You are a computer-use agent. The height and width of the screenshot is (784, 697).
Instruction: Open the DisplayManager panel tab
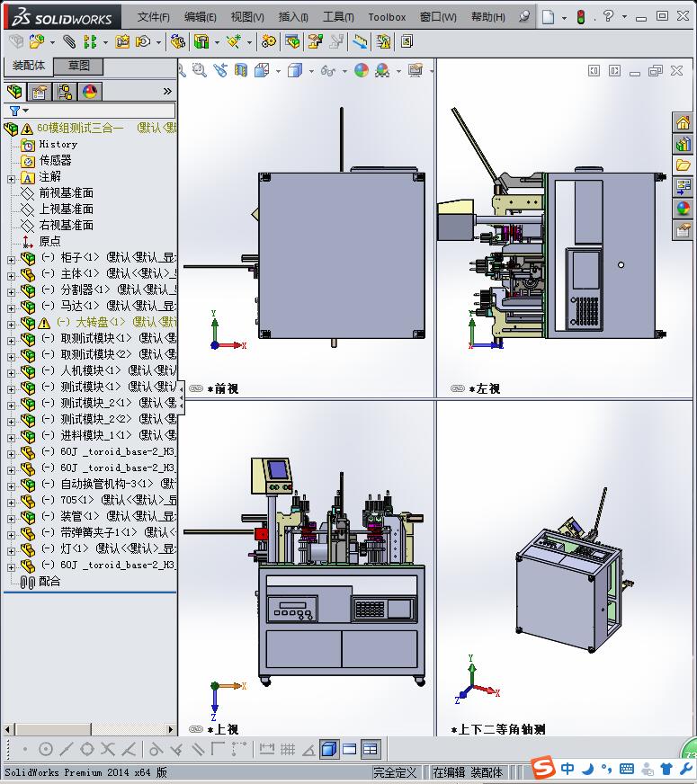(90, 92)
